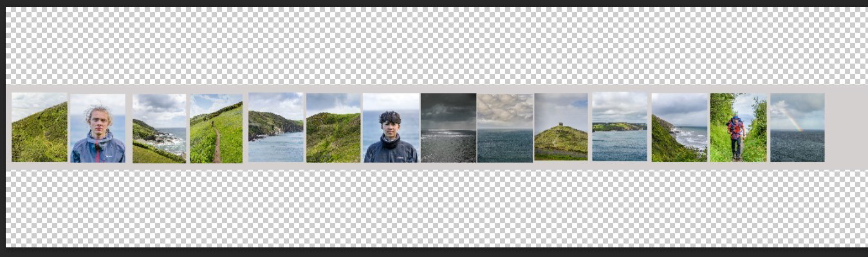This screenshot has height=257, width=868.
Task: Select the black-and-white stormy sea photo
Action: point(448,128)
